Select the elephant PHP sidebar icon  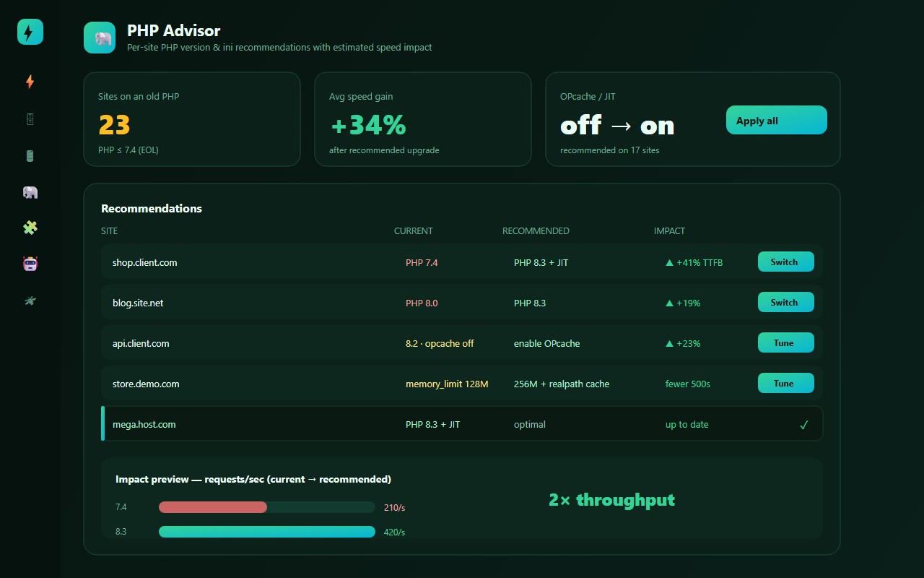[30, 192]
